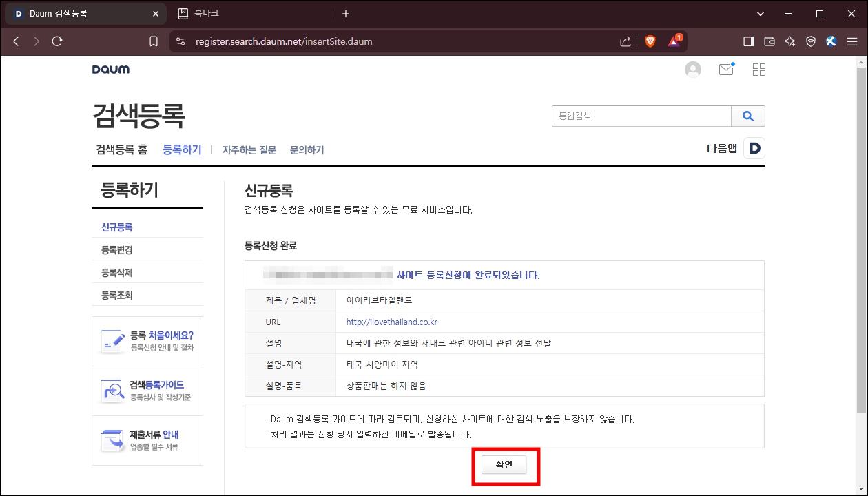Bookmark this page icon in address bar
The width and height of the screenshot is (868, 496).
coord(154,41)
